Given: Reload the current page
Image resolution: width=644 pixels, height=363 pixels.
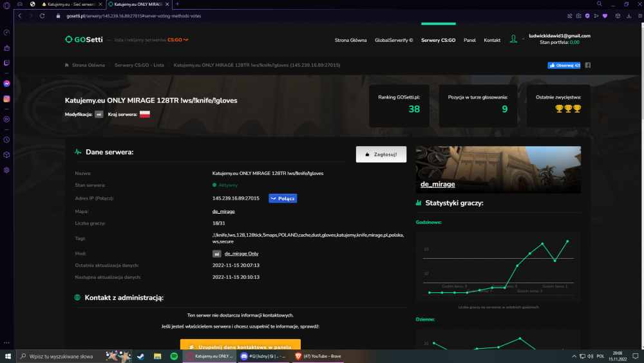Looking at the screenshot, I should (42, 15).
